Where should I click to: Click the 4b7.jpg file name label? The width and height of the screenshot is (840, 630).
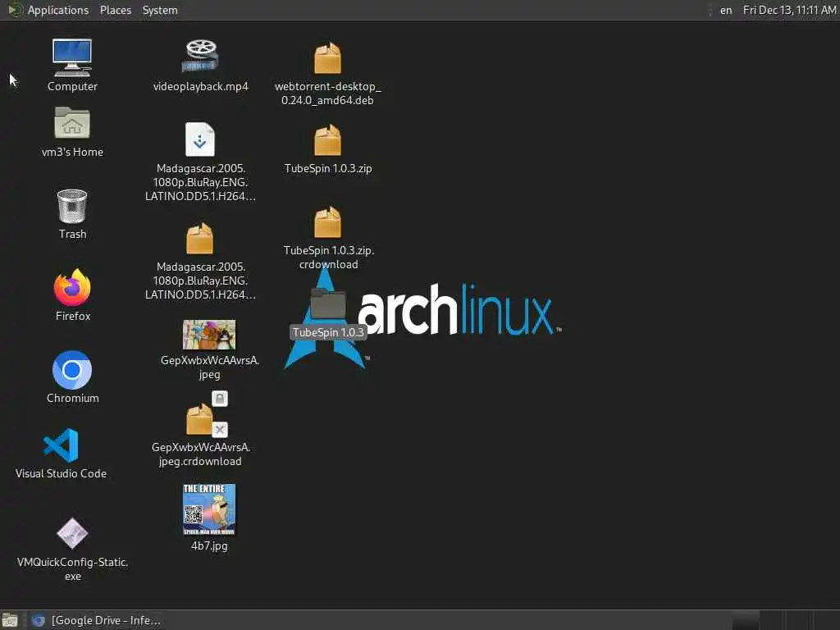pos(209,546)
